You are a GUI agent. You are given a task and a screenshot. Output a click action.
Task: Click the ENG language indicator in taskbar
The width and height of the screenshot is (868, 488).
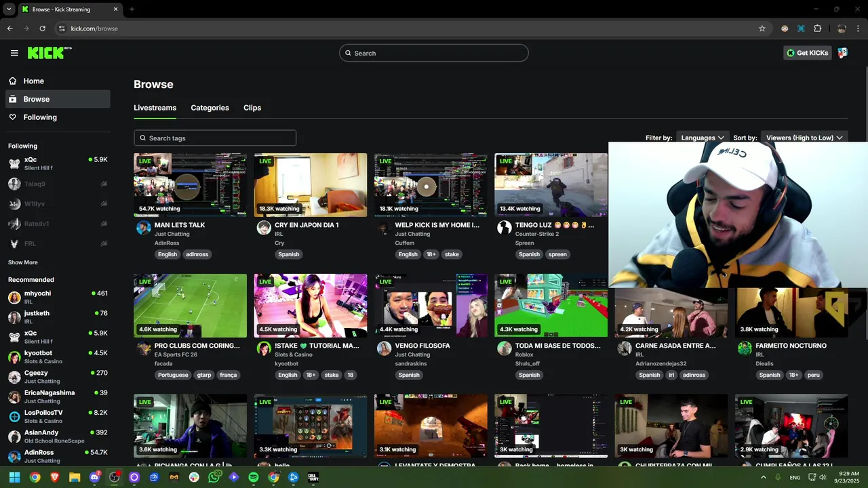click(795, 477)
